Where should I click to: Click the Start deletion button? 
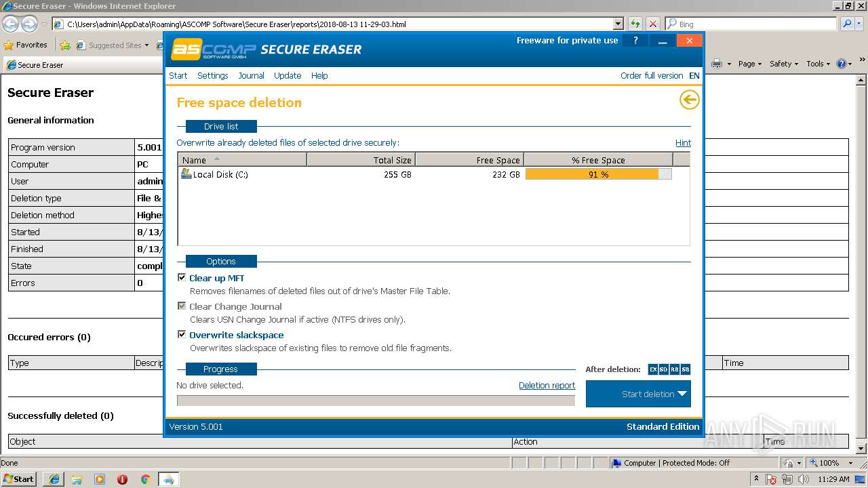(x=638, y=394)
